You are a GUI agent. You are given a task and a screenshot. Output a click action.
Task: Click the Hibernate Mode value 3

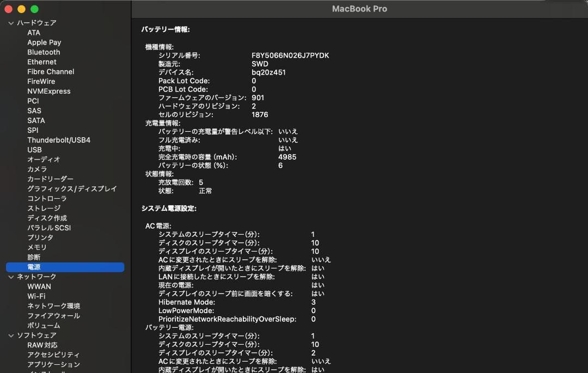[314, 302]
